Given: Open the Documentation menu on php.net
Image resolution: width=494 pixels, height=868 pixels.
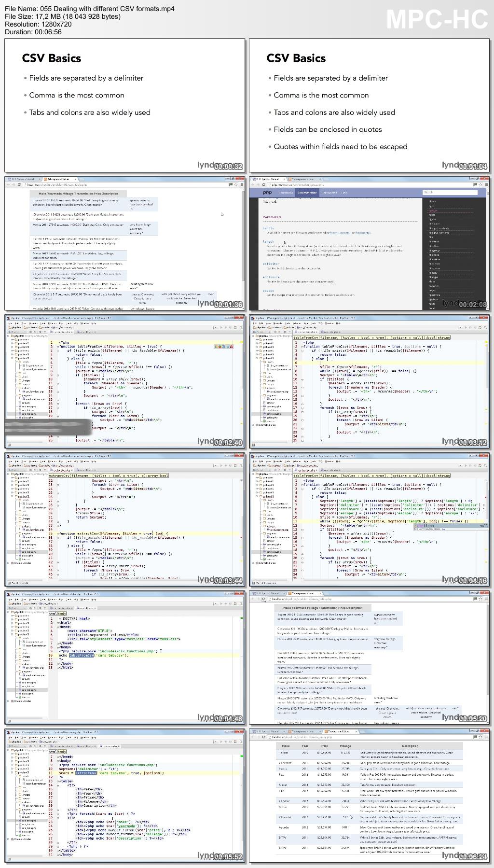Looking at the screenshot, I should click(307, 193).
